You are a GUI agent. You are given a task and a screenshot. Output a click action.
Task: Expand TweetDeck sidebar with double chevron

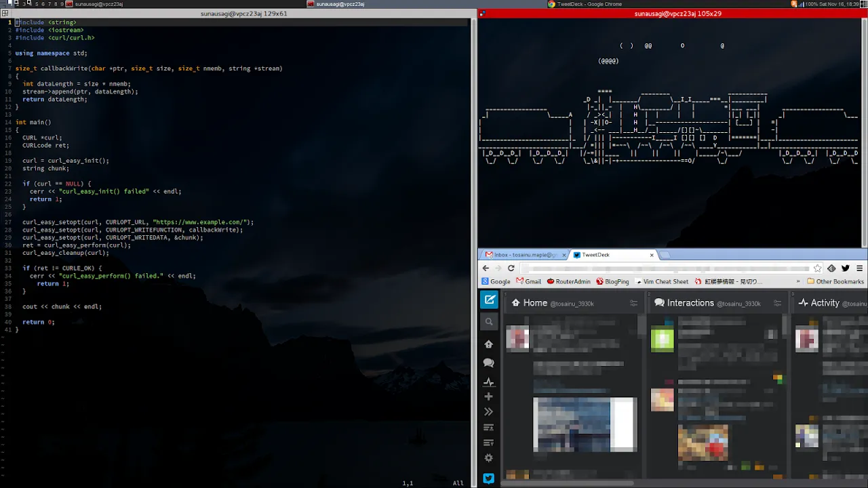(489, 412)
